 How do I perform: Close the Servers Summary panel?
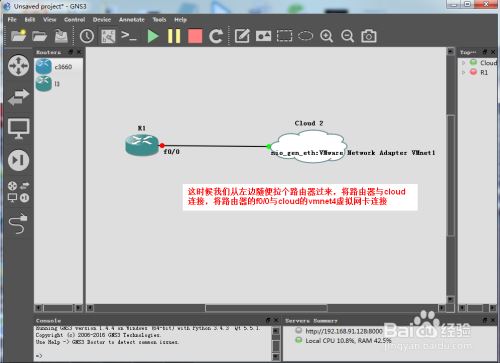(x=493, y=320)
